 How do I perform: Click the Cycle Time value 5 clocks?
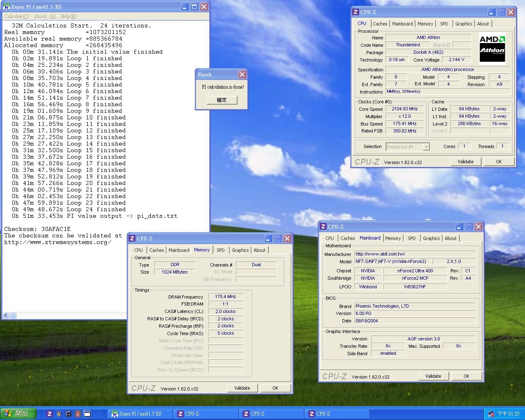click(x=226, y=333)
